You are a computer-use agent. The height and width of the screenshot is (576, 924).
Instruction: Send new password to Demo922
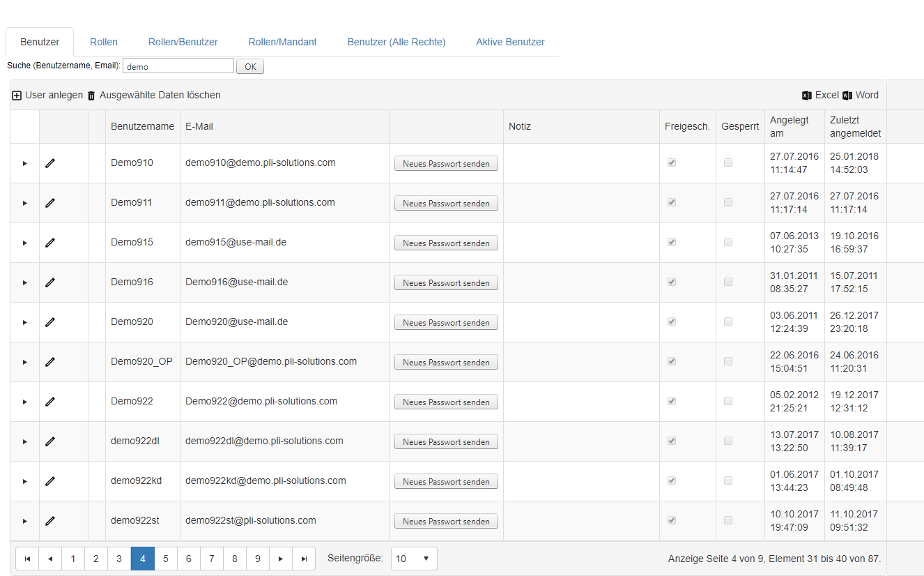pyautogui.click(x=446, y=402)
